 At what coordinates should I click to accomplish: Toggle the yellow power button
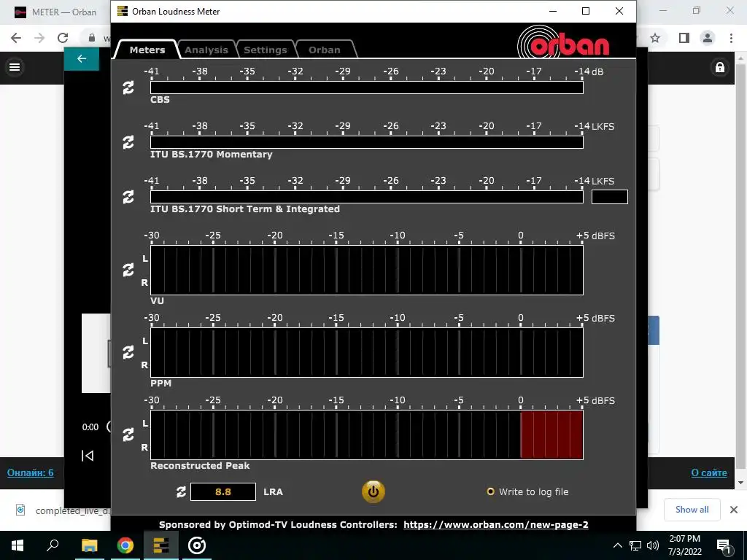coord(373,492)
